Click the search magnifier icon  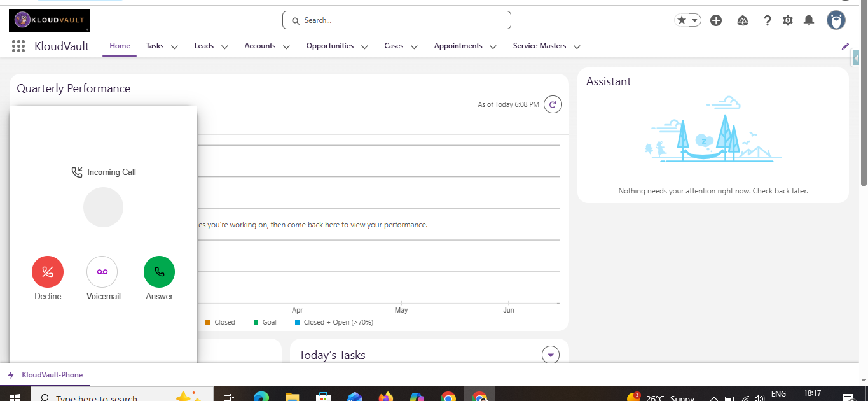295,20
